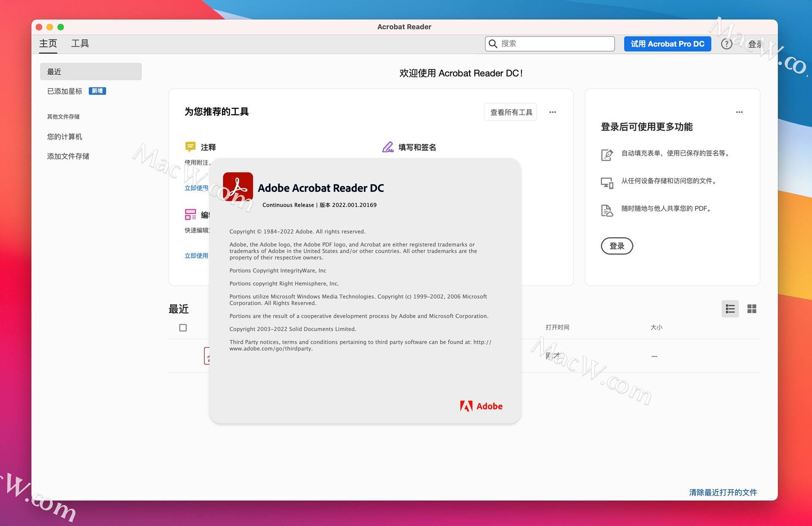This screenshot has width=812, height=526.
Task: Click 'Copyright 2003-2022 Solid Documents Limited.' line
Action: (x=293, y=329)
